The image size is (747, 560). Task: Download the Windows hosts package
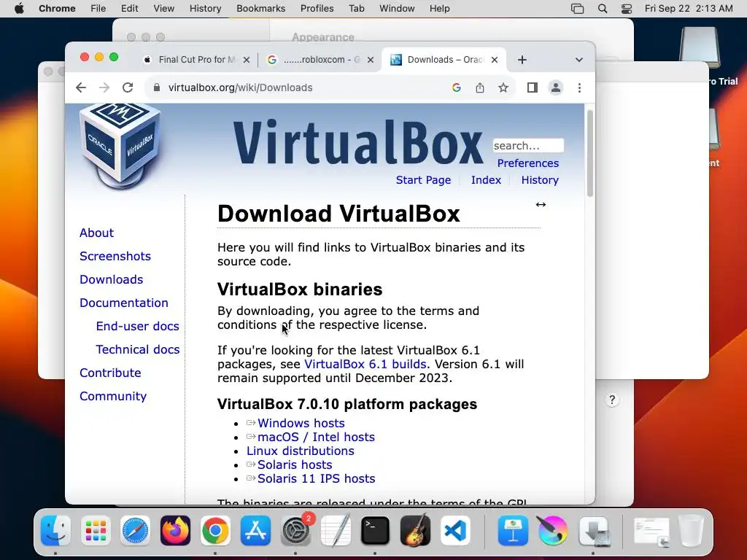(x=301, y=424)
